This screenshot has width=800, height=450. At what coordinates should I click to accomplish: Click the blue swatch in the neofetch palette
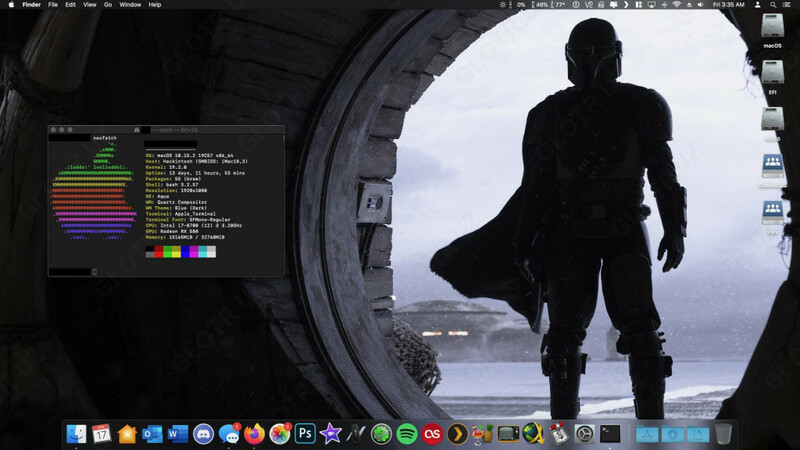tap(185, 252)
